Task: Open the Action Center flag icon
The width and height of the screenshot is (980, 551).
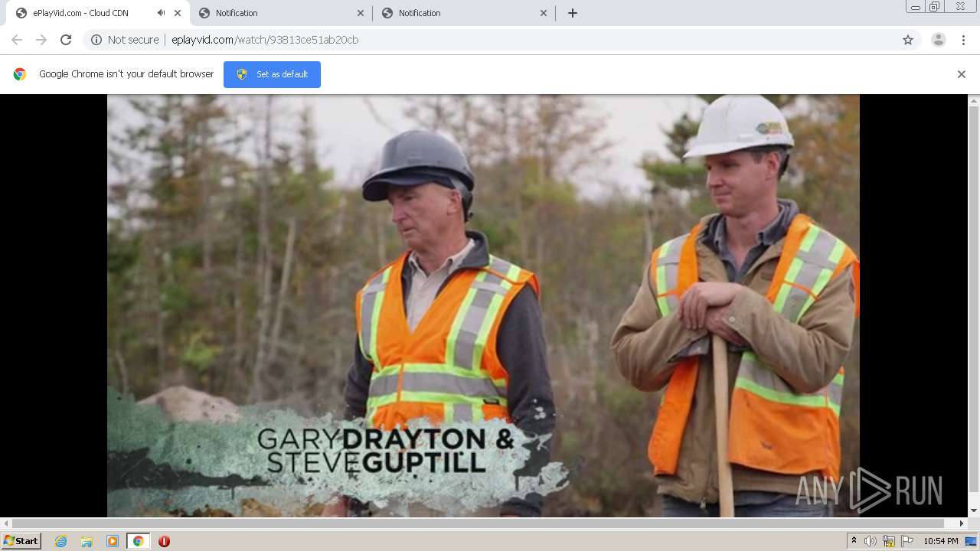Action: (x=906, y=541)
